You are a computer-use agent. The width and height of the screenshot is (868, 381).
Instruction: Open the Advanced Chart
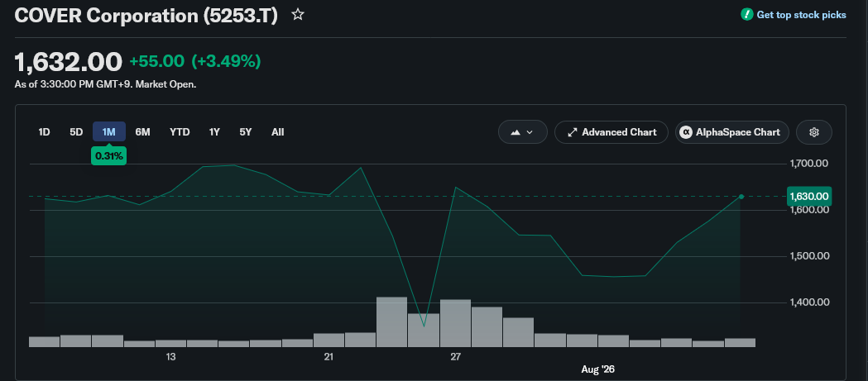tap(611, 132)
